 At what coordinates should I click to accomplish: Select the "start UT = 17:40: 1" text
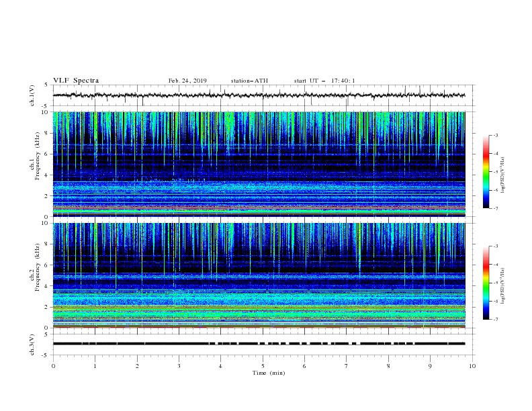pyautogui.click(x=324, y=81)
